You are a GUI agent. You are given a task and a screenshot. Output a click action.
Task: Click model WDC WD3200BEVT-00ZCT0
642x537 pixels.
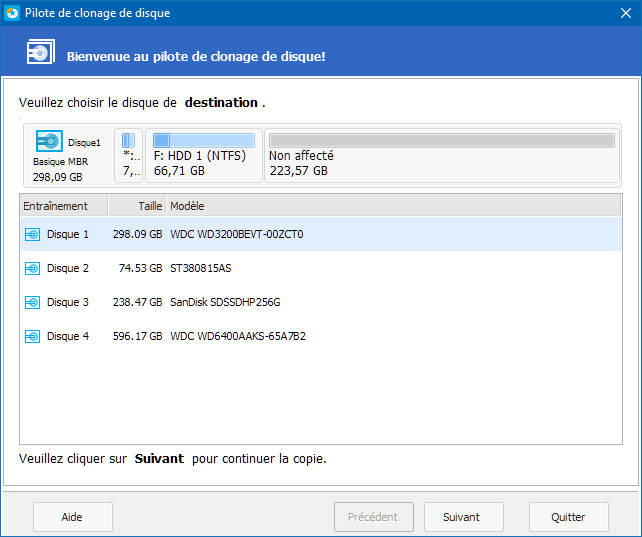point(237,234)
